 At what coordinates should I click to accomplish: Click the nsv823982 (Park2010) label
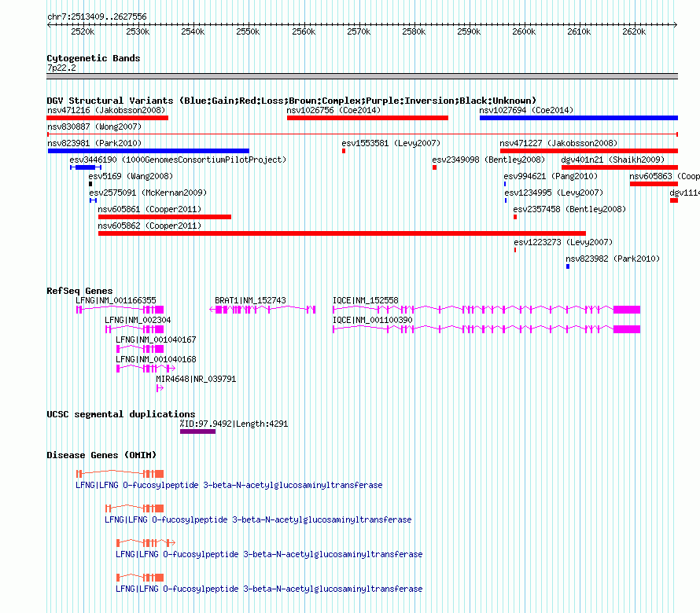click(x=613, y=259)
